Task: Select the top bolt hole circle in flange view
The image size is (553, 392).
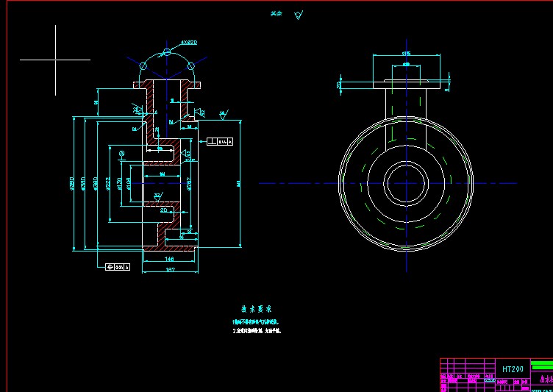Action: [167, 52]
